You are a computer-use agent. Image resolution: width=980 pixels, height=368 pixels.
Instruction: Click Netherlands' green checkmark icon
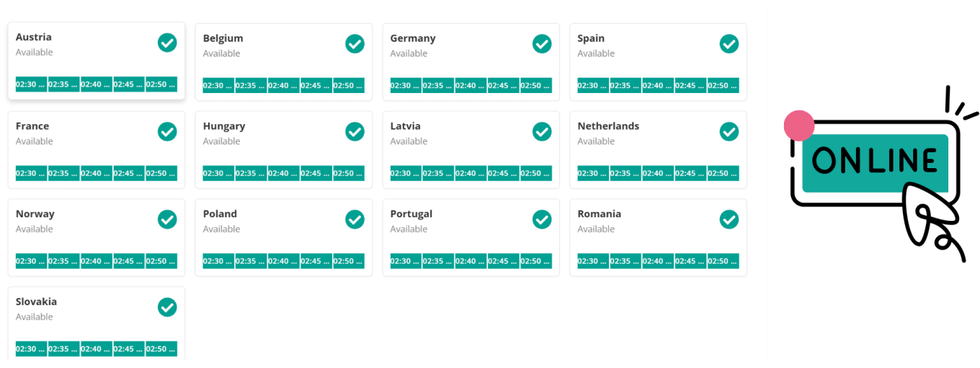click(729, 131)
